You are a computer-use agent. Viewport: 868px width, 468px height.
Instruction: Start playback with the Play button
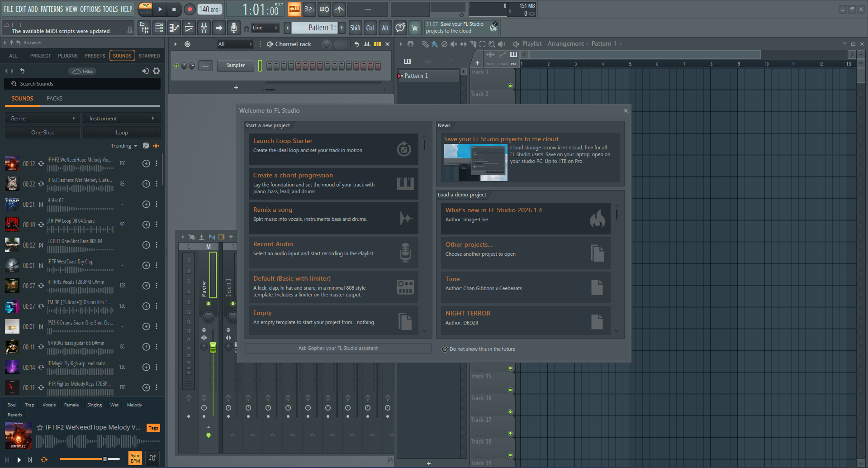point(160,9)
